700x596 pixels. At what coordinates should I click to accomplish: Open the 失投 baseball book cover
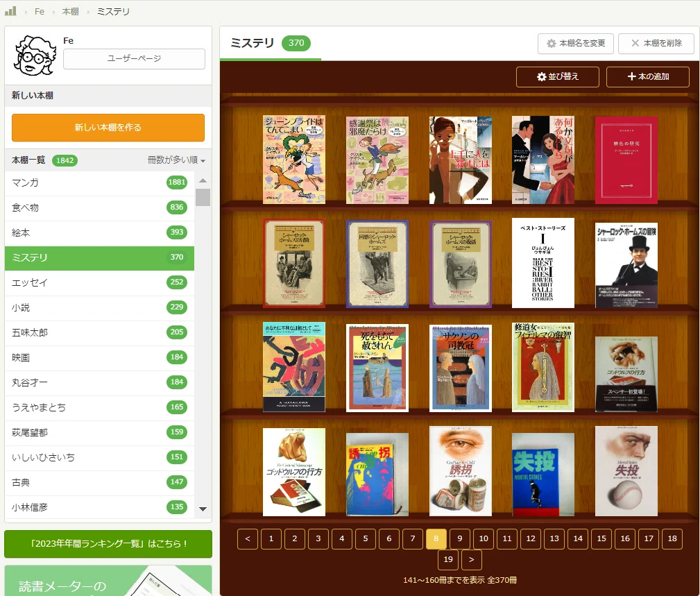click(x=626, y=471)
